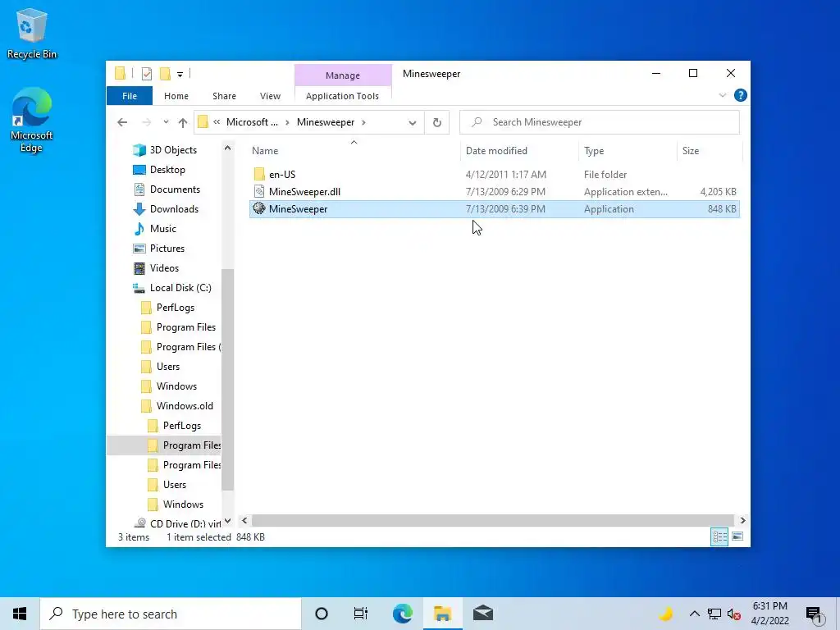Viewport: 840px width, 630px height.
Task: Open the Windows Start menu
Action: click(20, 614)
